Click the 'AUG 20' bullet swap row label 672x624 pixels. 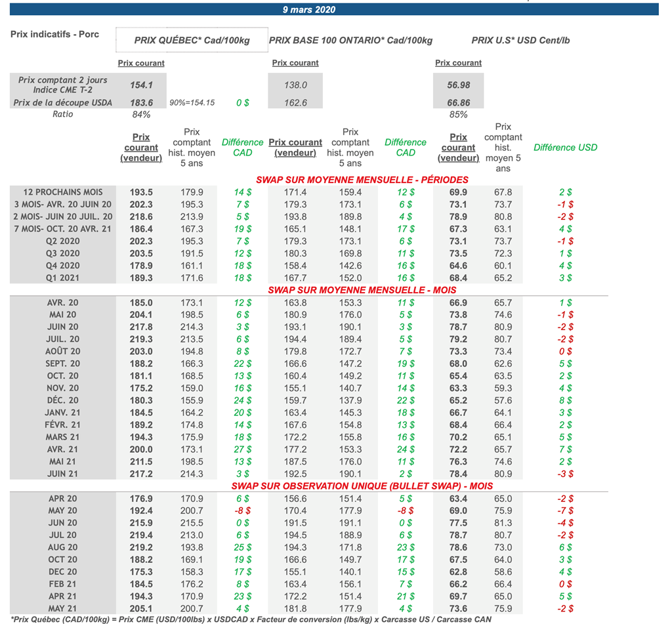point(63,547)
